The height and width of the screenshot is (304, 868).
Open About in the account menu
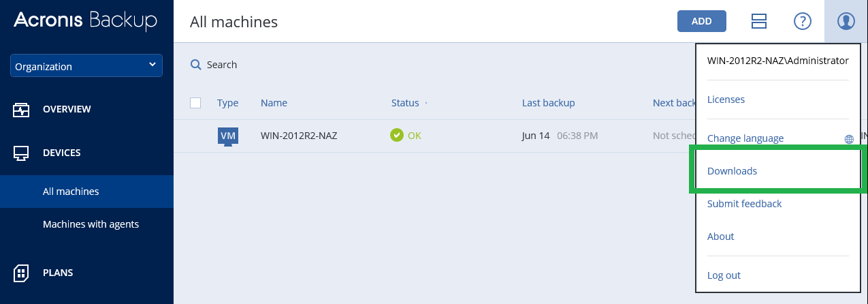point(720,237)
